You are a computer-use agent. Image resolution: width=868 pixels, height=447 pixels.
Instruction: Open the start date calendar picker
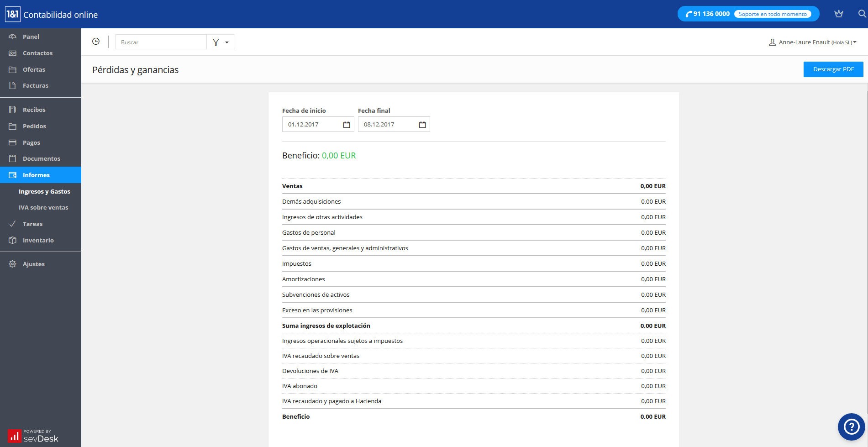tap(347, 125)
